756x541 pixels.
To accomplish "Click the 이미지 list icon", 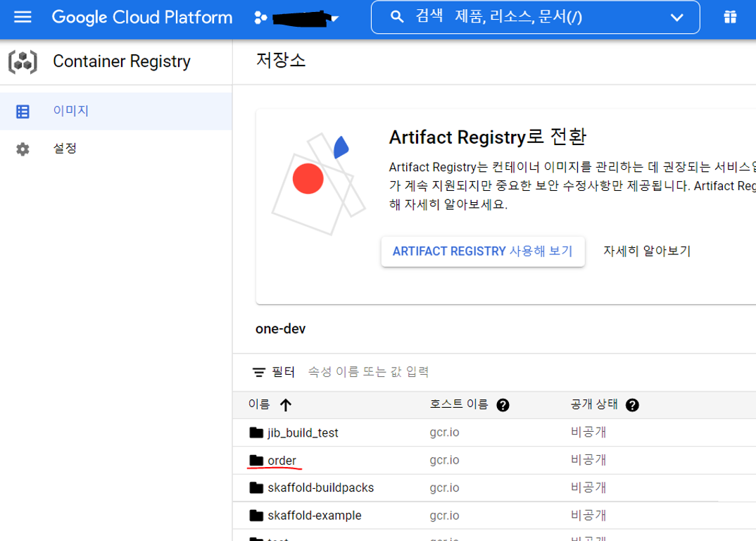I will click(23, 111).
